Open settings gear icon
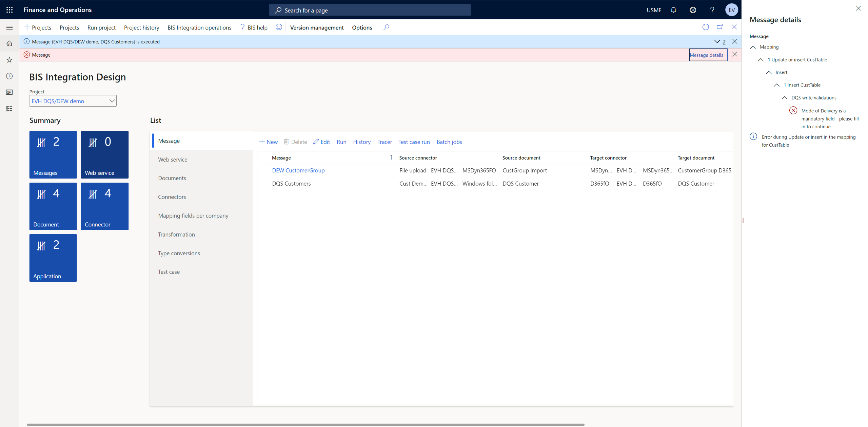The image size is (868, 427). tap(693, 10)
